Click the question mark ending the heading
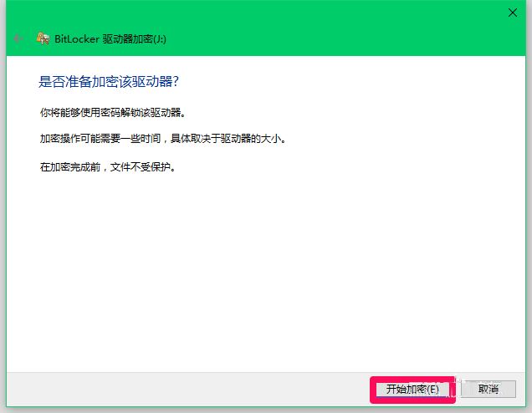532x413 pixels. (176, 82)
